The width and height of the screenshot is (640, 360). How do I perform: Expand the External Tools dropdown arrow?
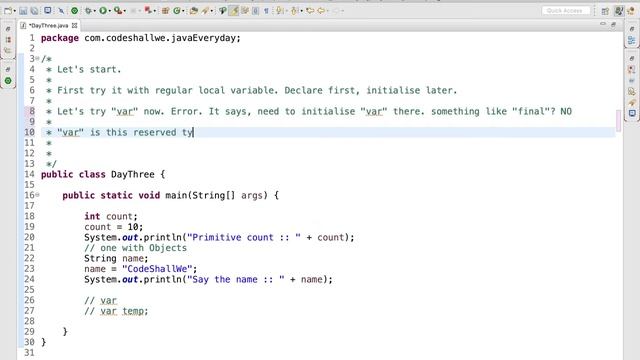coord(124,11)
